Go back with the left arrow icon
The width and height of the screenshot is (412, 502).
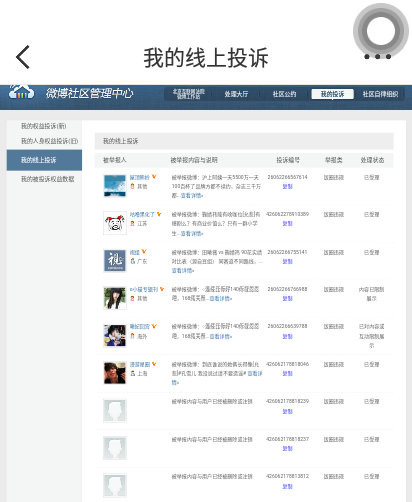(23, 57)
